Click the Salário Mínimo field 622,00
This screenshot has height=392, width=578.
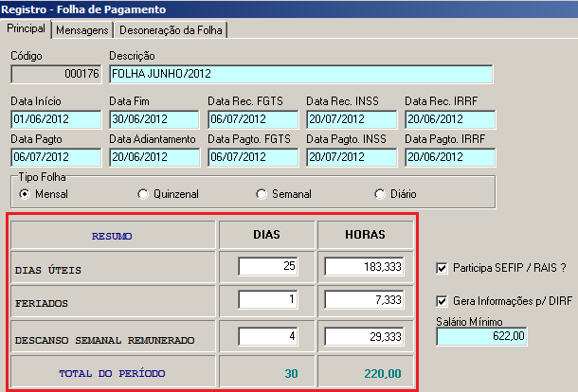tap(481, 336)
